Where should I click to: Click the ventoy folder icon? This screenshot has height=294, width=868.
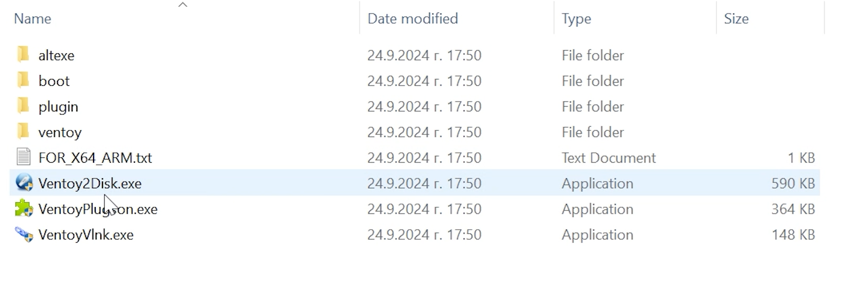(x=23, y=131)
